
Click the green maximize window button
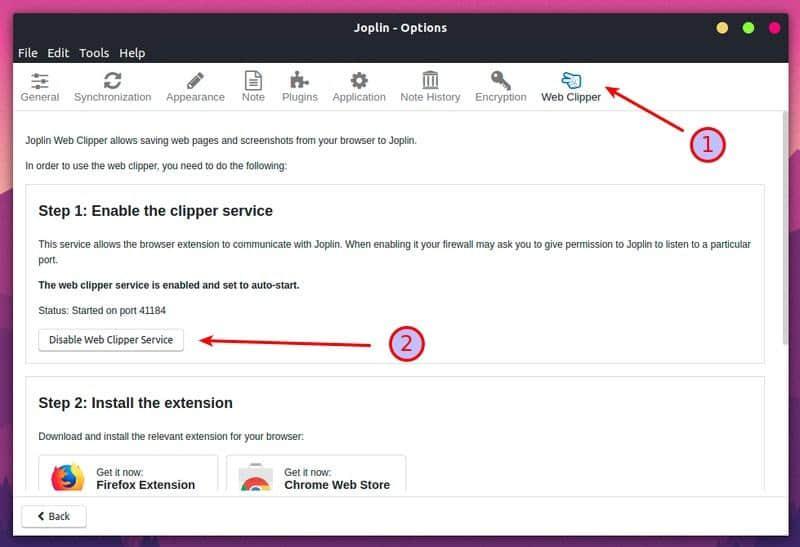(x=748, y=27)
